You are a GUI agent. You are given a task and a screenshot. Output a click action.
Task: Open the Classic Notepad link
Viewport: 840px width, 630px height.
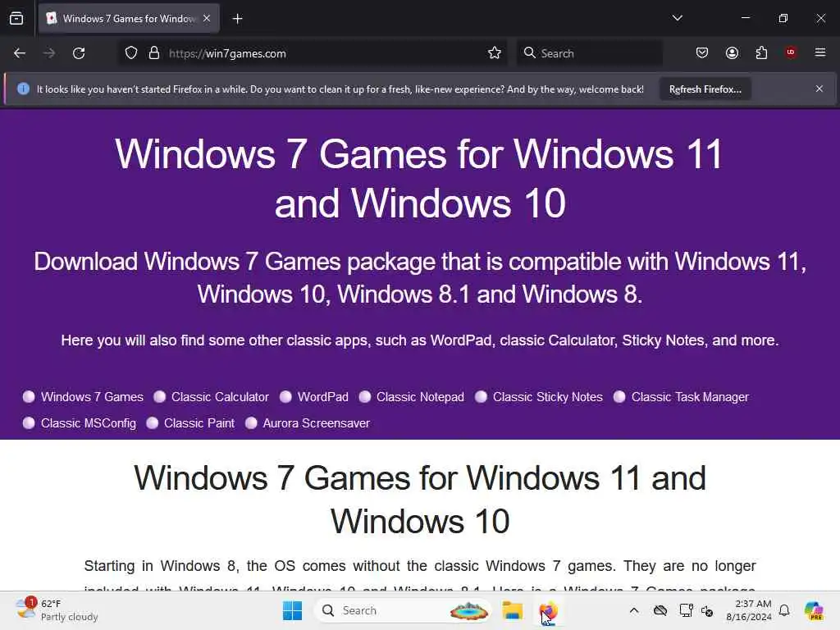click(x=421, y=397)
